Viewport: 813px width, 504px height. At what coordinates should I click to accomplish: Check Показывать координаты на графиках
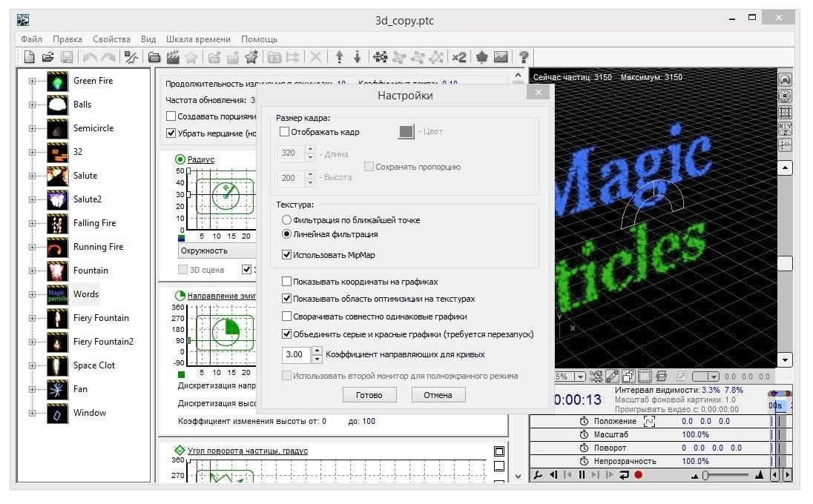coord(286,282)
